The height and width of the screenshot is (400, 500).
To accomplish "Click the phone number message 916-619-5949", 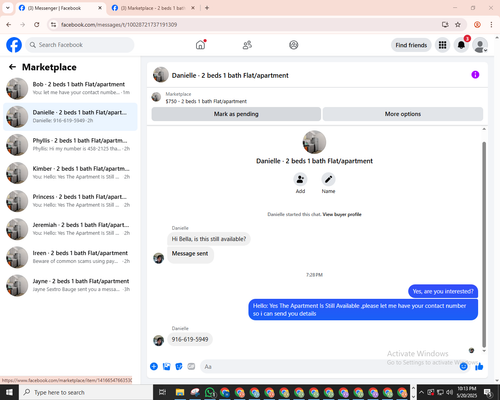I will pyautogui.click(x=190, y=339).
